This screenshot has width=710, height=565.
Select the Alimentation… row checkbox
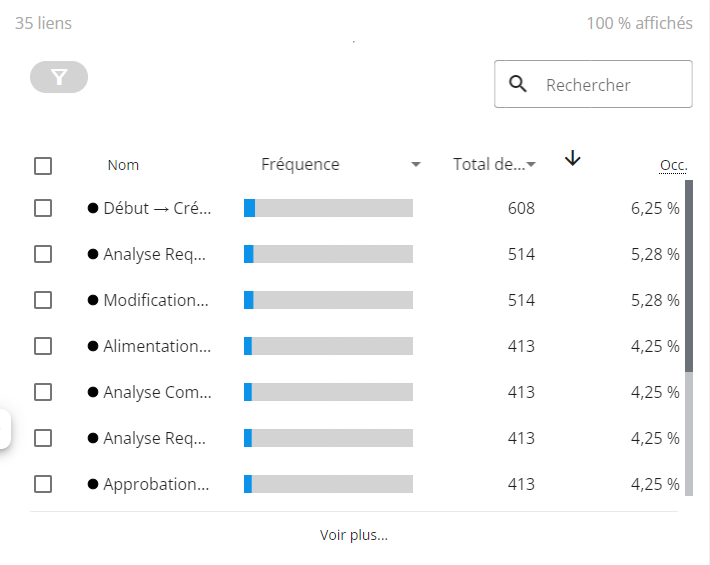tap(43, 346)
